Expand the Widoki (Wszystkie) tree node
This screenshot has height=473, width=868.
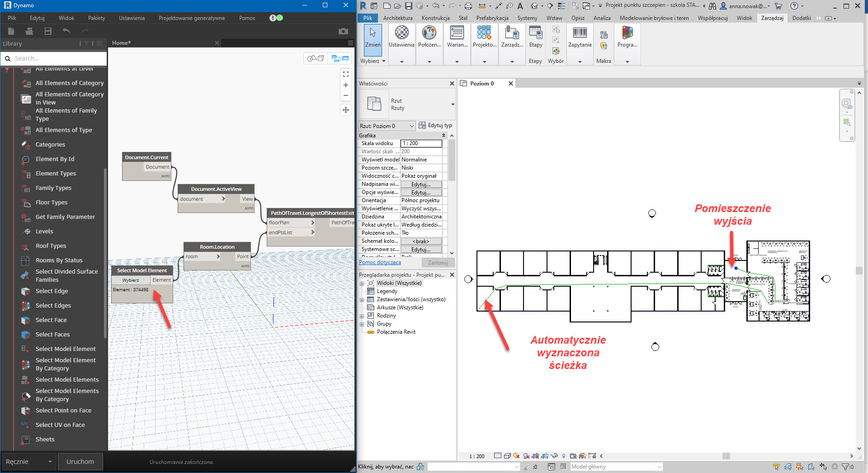coord(362,284)
